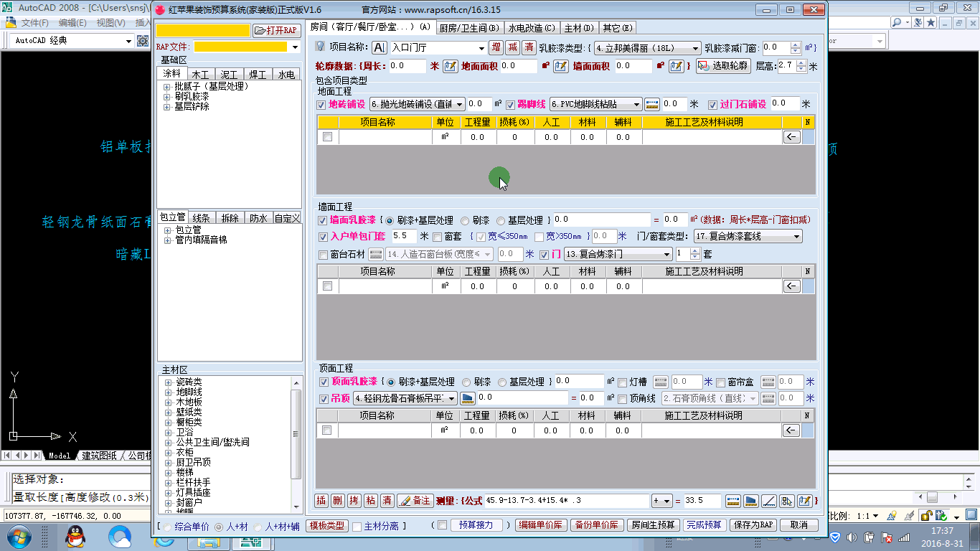
Task: Click the 测量 公式 formula input field
Action: tap(566, 501)
